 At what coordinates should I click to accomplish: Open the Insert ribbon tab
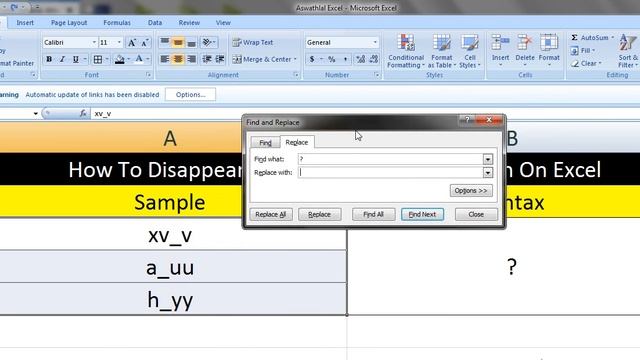pyautogui.click(x=25, y=23)
